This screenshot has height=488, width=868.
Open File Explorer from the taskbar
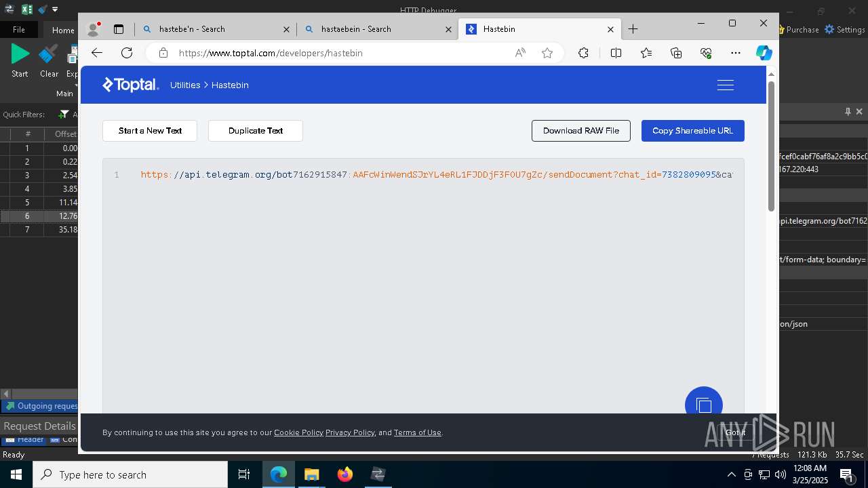coord(311,474)
